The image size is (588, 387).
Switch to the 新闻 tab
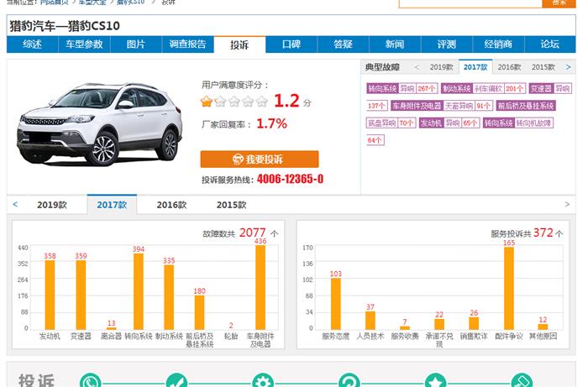[x=395, y=44]
